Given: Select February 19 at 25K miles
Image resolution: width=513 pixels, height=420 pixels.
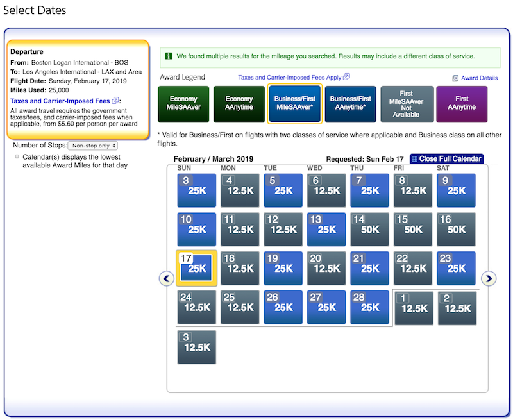Looking at the screenshot, I should click(x=283, y=268).
